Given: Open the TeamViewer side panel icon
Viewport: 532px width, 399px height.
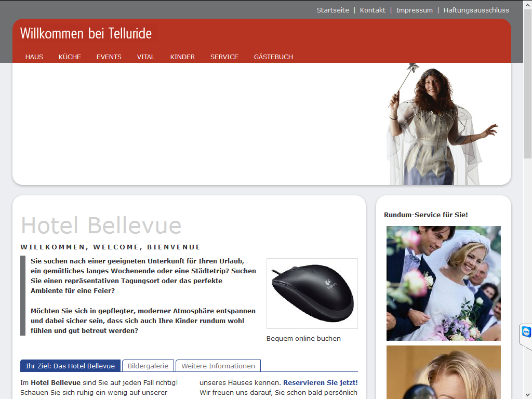Looking at the screenshot, I should (526, 331).
